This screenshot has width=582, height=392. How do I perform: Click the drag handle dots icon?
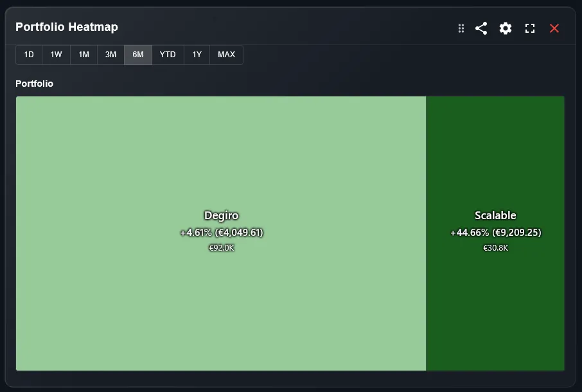(461, 28)
